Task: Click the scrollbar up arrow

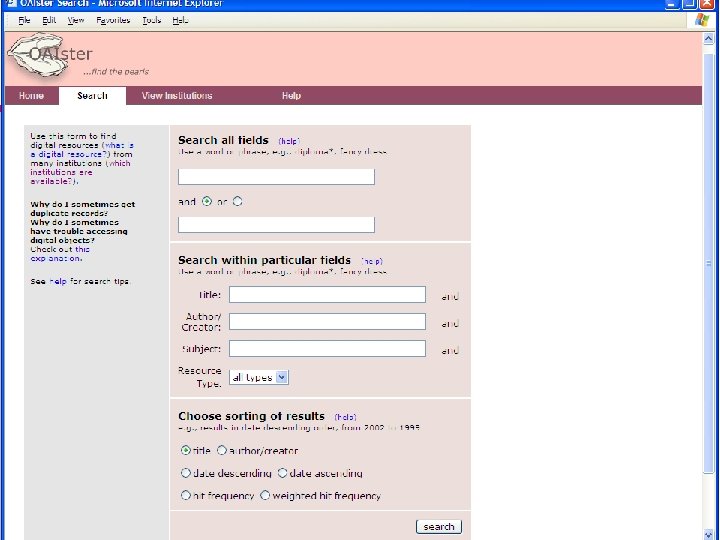Action: point(709,39)
